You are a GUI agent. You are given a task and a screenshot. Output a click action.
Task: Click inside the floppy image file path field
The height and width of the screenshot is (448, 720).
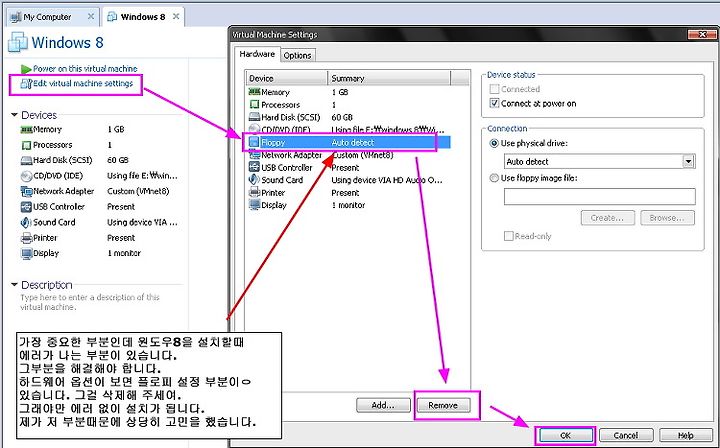[599, 196]
